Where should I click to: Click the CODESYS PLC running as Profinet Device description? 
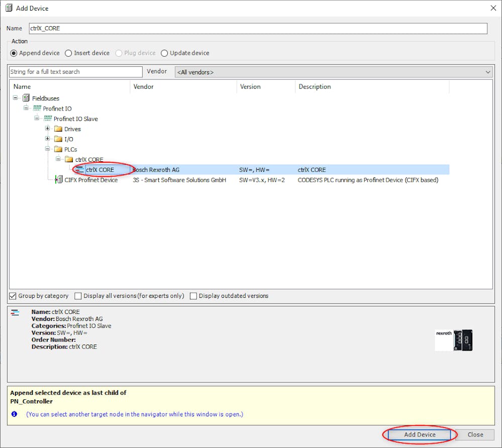(x=368, y=180)
